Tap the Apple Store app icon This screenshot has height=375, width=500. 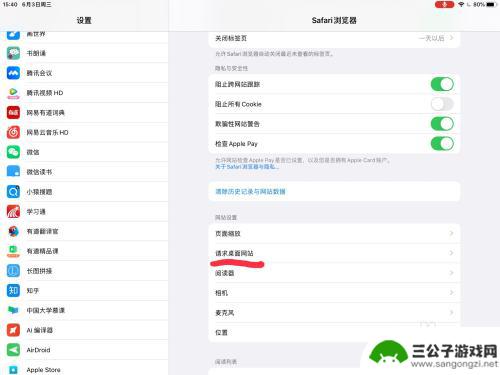(13, 369)
